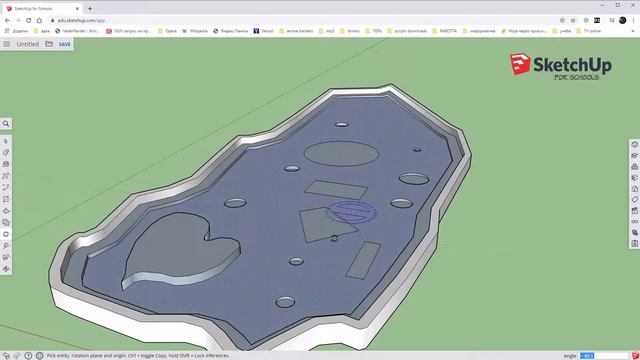Open the Display glasses panel
The height and width of the screenshot is (360, 640).
634,222
